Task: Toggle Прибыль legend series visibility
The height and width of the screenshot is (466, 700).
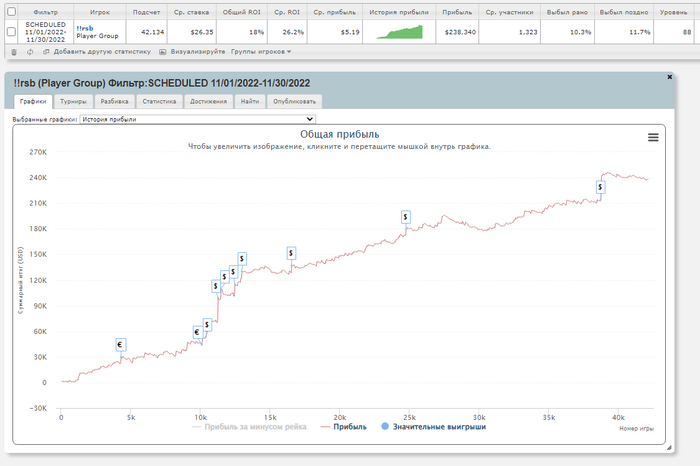Action: (344, 427)
